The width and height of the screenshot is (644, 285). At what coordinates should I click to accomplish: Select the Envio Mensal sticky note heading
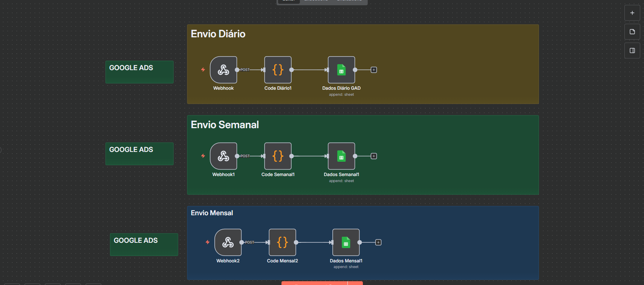tap(212, 213)
